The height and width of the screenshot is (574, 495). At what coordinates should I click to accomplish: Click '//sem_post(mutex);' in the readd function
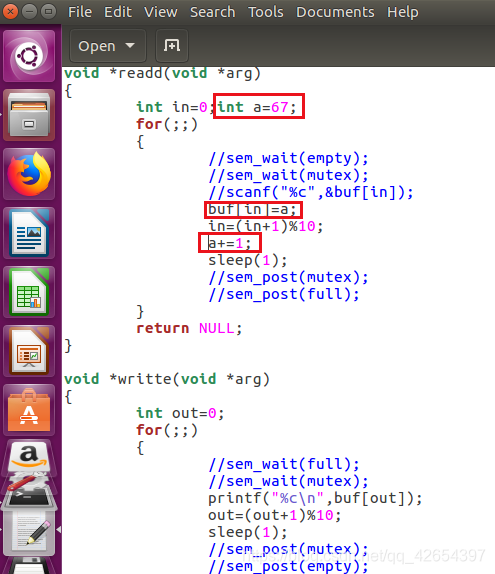click(288, 277)
